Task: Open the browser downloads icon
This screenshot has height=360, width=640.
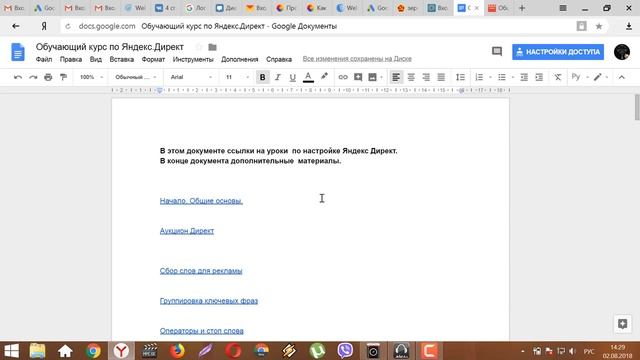Action: pos(629,26)
